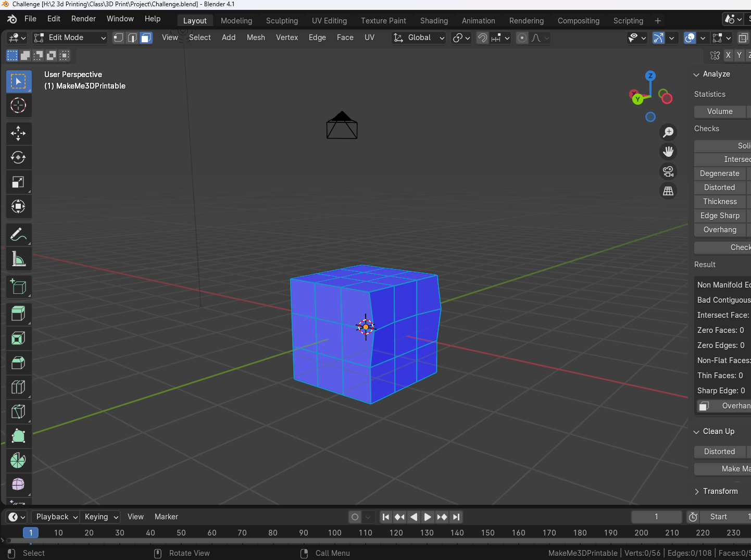The height and width of the screenshot is (560, 751).
Task: Open the Edit Mode dropdown
Action: point(70,38)
